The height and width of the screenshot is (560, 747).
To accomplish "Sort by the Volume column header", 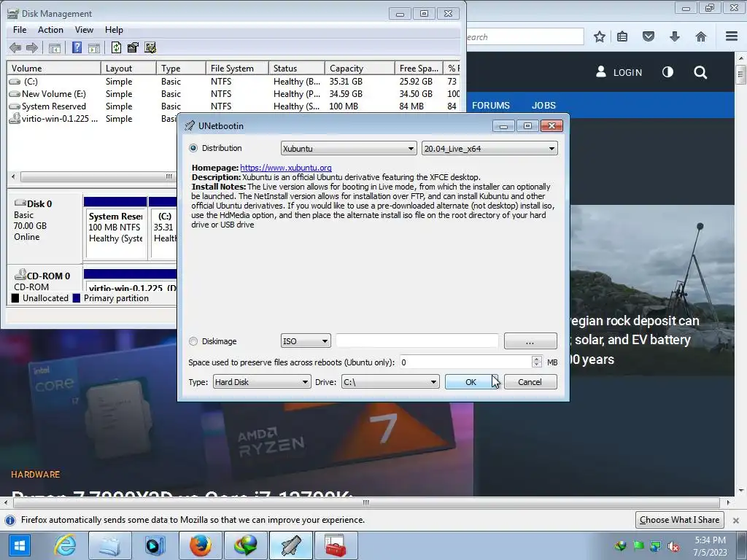I will pos(54,68).
